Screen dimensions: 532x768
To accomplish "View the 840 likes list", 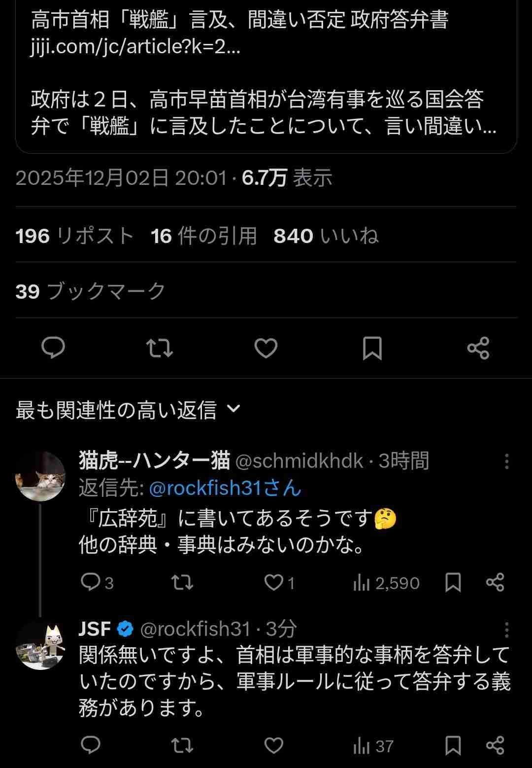I will 326,236.
